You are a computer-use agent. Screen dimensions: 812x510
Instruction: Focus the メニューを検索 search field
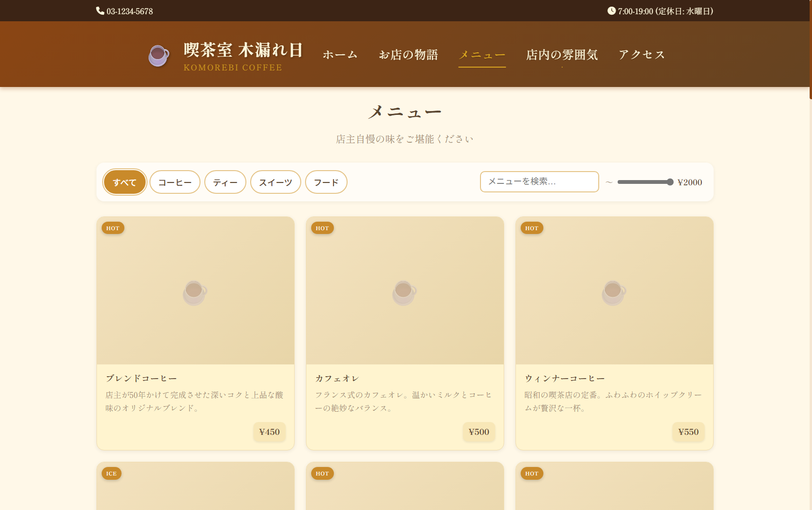tap(539, 182)
